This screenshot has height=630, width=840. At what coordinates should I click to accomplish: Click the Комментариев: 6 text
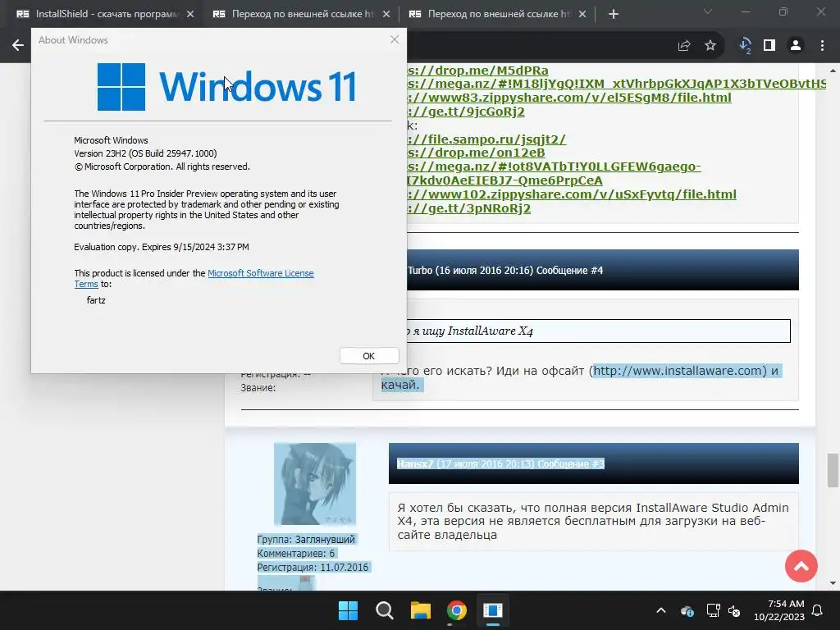click(295, 554)
